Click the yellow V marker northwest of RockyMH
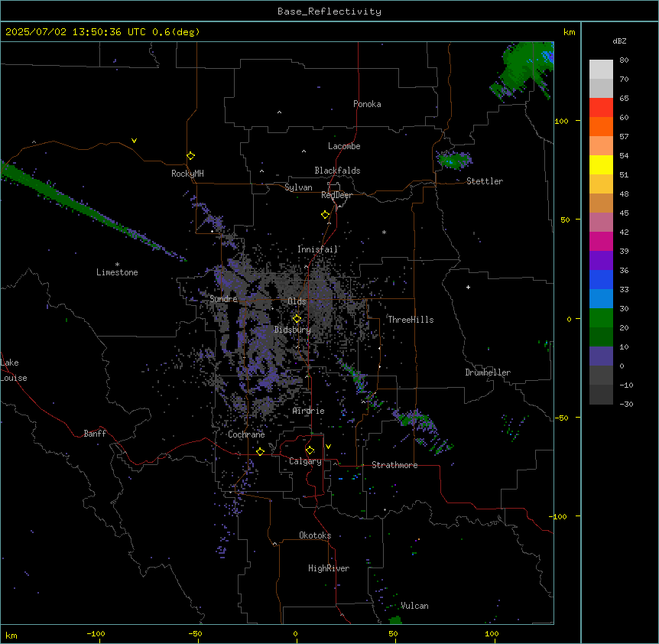Image resolution: width=659 pixels, height=644 pixels. 134,141
